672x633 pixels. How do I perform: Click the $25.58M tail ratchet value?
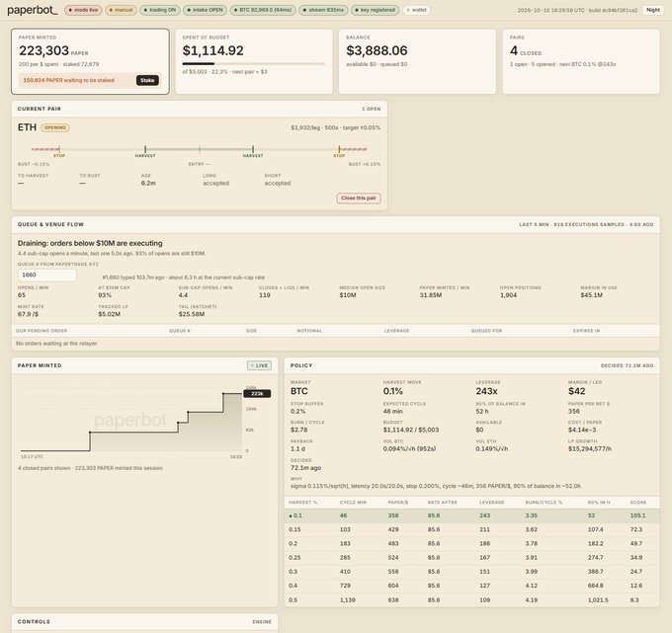pos(191,314)
